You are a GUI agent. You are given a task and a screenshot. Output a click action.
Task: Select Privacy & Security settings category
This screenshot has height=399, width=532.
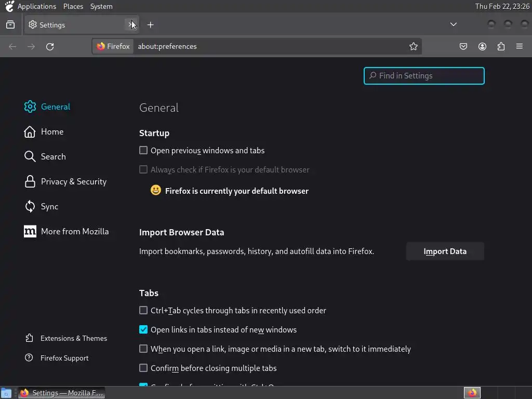click(73, 182)
